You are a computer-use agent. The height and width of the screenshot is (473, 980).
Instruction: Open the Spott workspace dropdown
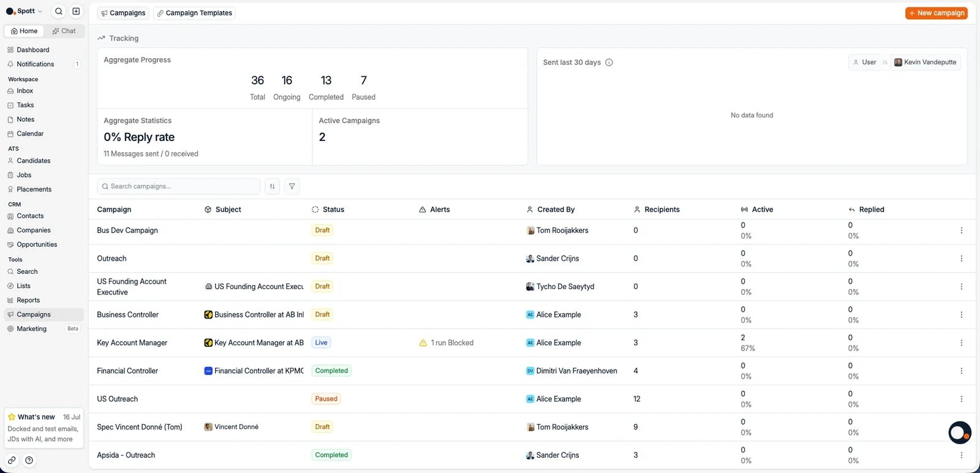tap(24, 11)
